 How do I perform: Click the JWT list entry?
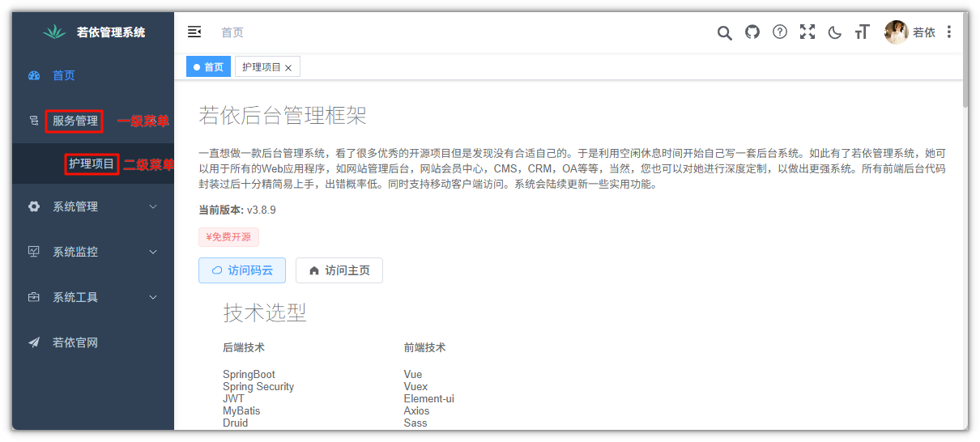(233, 399)
